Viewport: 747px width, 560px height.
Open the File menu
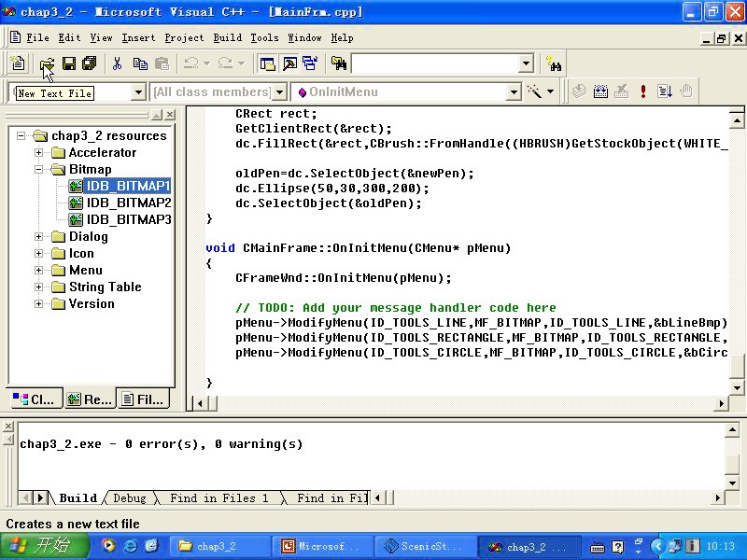pyautogui.click(x=37, y=38)
